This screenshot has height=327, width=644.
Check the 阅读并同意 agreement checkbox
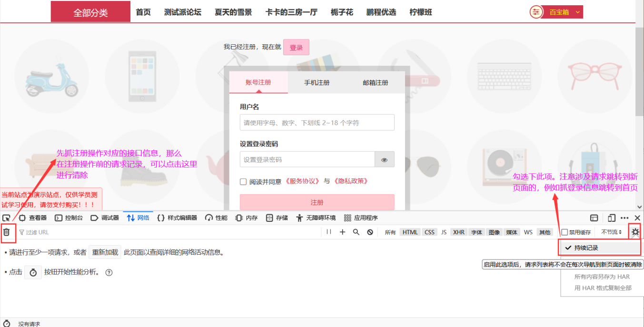coord(244,181)
